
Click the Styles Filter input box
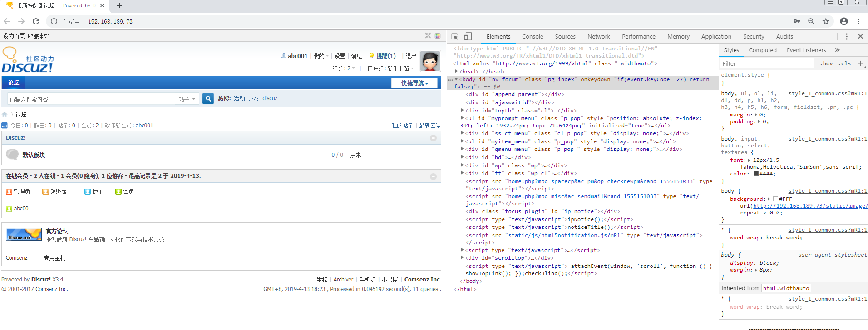pyautogui.click(x=768, y=63)
